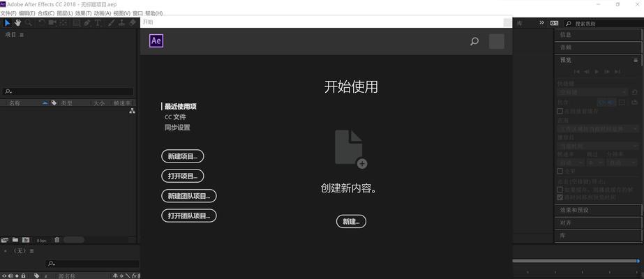
Task: Open the Layer menu
Action: click(x=65, y=13)
